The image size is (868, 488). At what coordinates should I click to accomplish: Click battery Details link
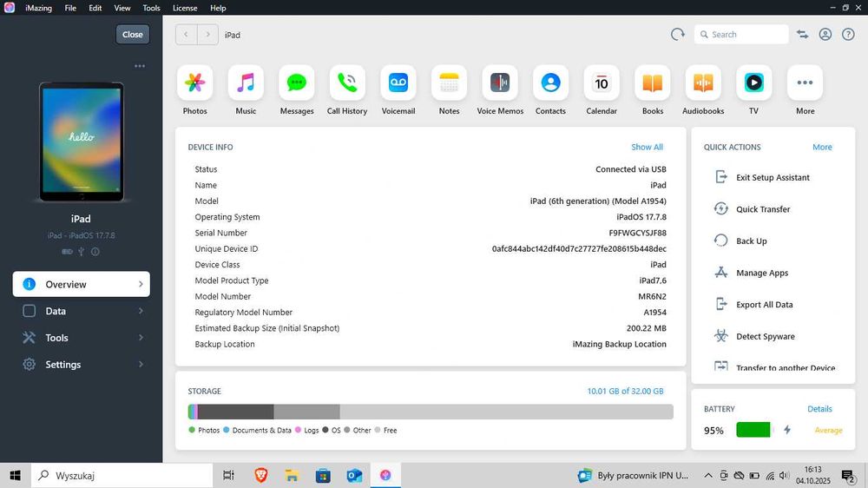click(x=819, y=409)
